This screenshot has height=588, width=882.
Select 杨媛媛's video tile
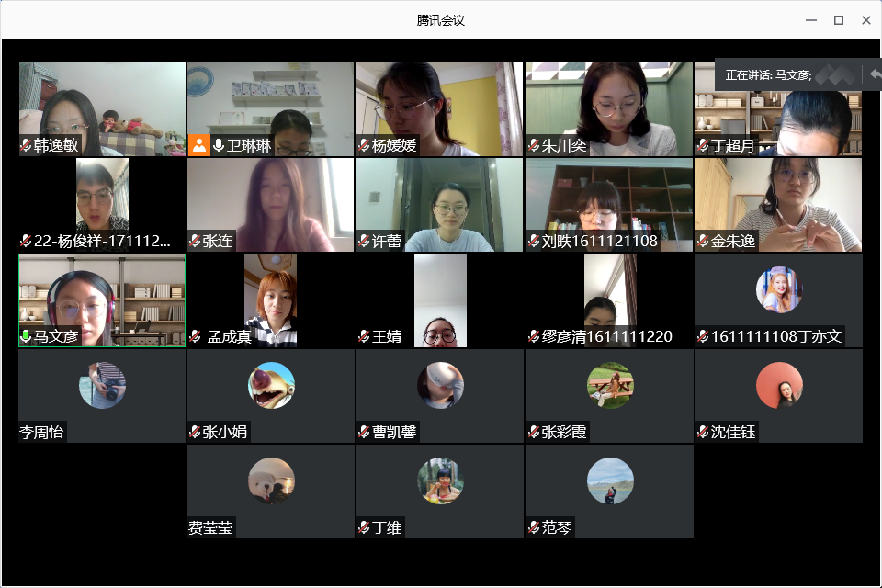pyautogui.click(x=439, y=109)
